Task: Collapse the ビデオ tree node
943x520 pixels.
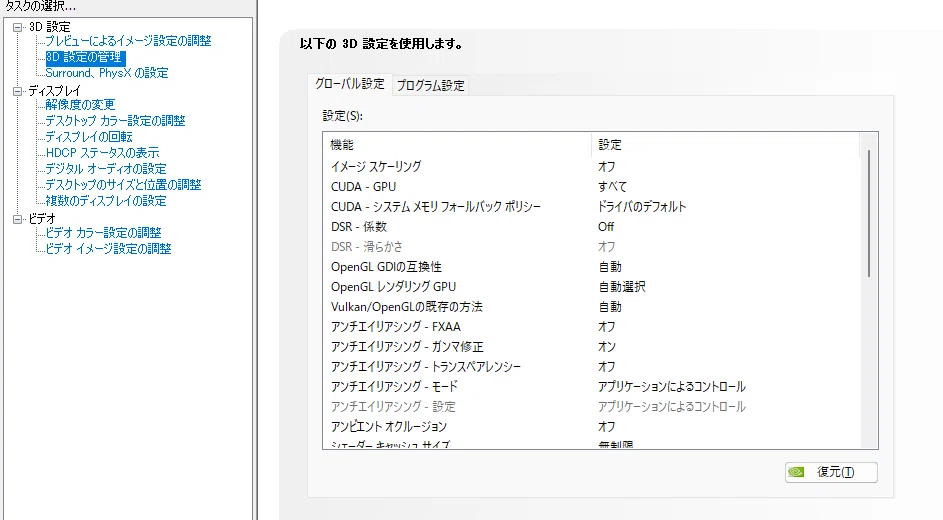Action: [x=17, y=219]
